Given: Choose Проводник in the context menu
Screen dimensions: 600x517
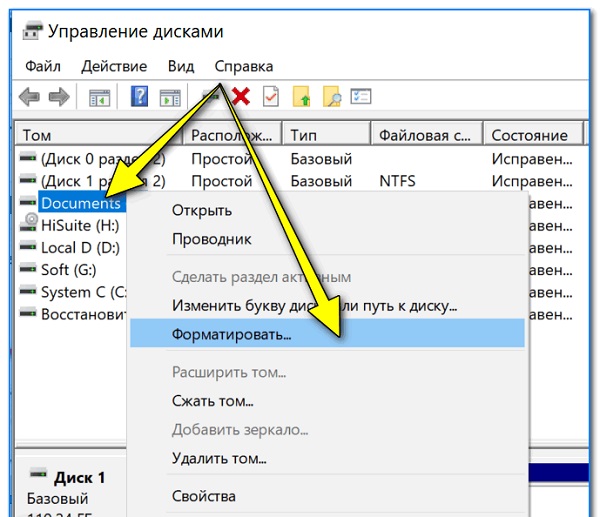Looking at the screenshot, I should coord(327,239).
